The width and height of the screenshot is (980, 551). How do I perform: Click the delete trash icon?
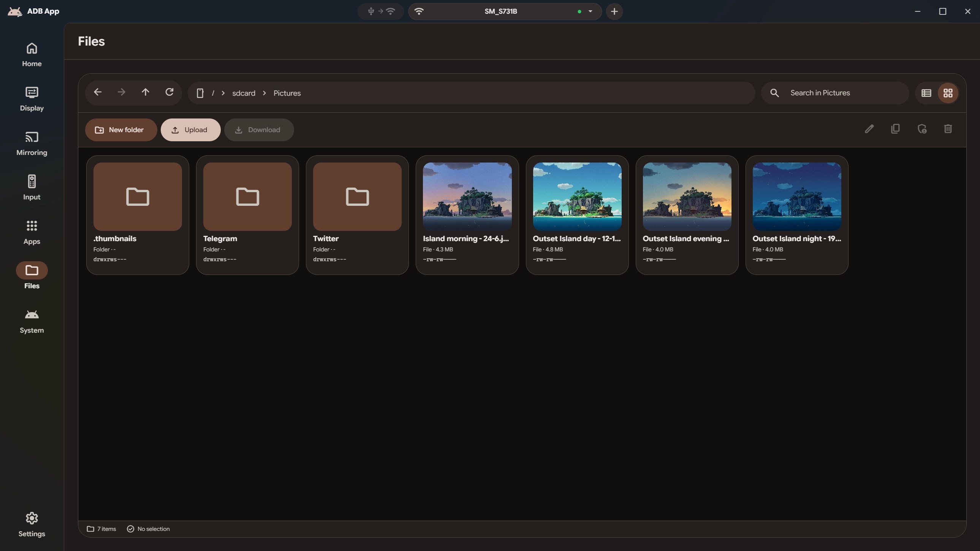click(948, 129)
